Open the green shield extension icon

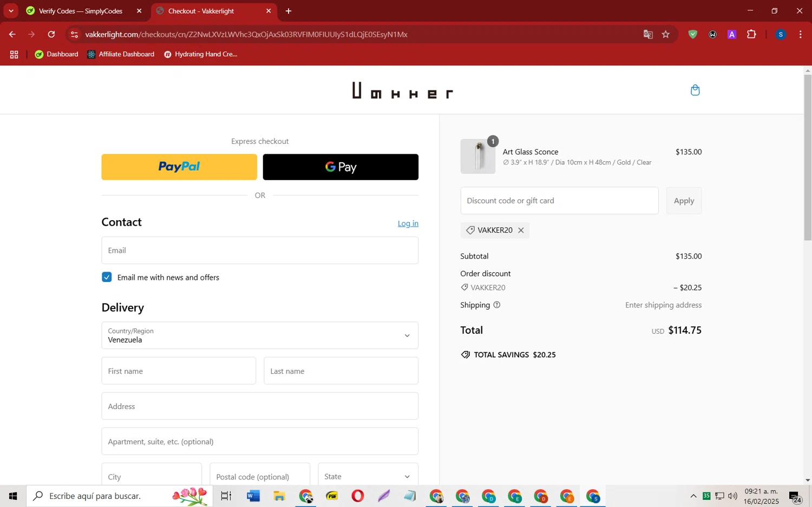[693, 34]
